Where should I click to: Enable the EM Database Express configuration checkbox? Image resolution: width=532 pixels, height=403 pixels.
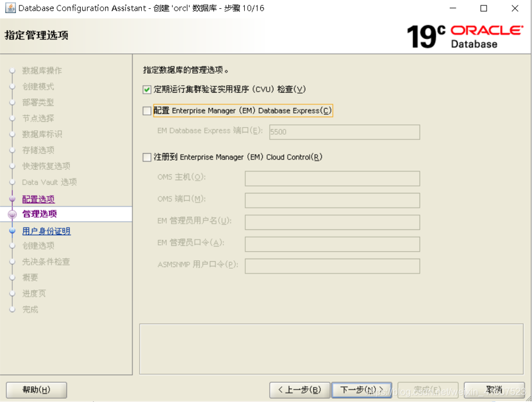(147, 111)
